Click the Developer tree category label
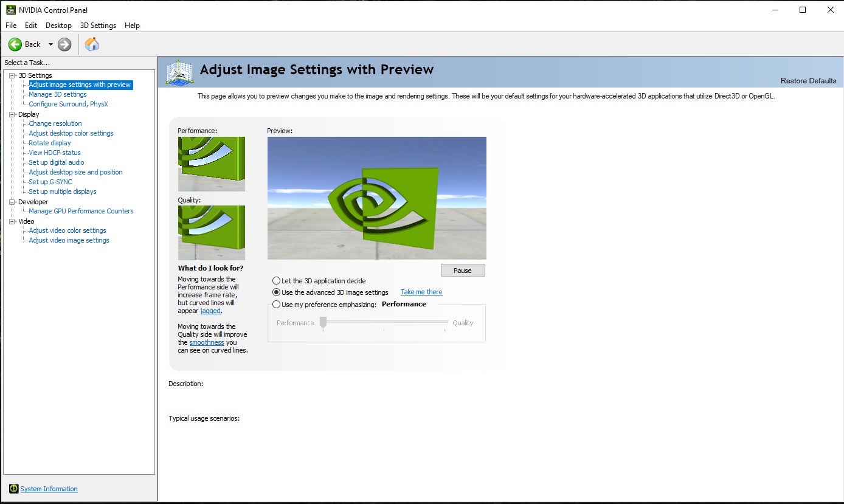Viewport: 844px width, 504px height. click(33, 202)
